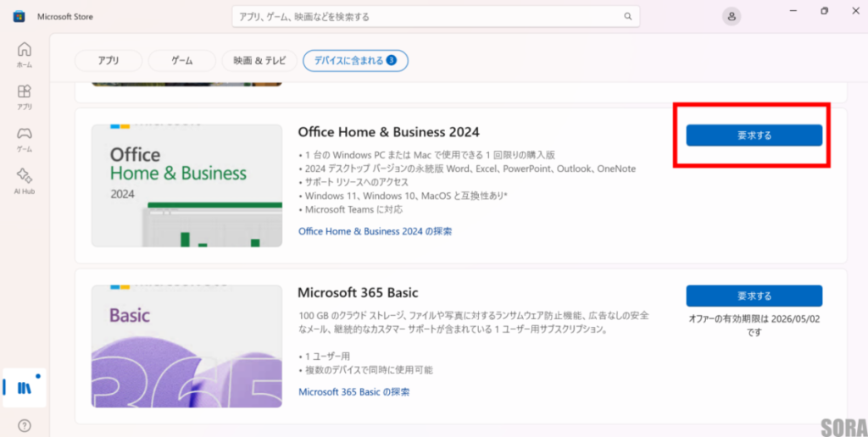Claim Office Home & Business 2024 with 要求する
Screen dimensions: 868x437
754,135
